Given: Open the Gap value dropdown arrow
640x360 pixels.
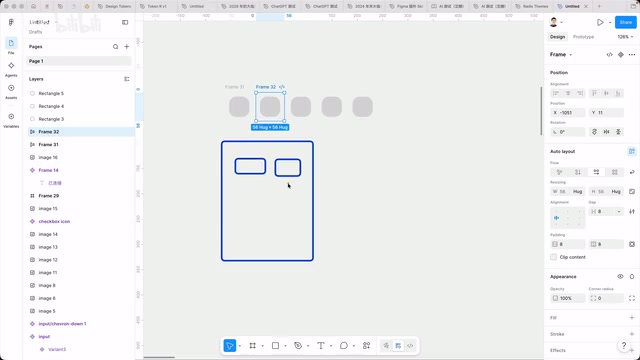Looking at the screenshot, I should tap(619, 211).
